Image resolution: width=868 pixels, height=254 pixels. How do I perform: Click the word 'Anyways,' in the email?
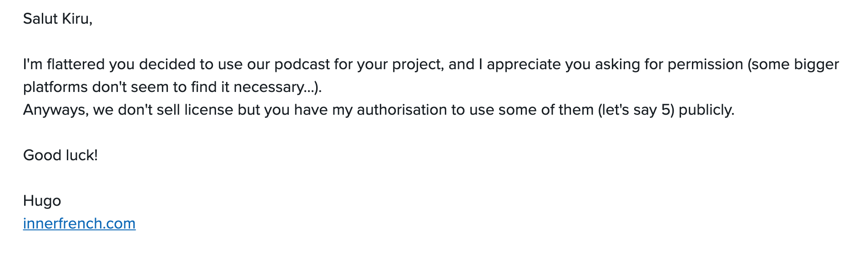(56, 110)
